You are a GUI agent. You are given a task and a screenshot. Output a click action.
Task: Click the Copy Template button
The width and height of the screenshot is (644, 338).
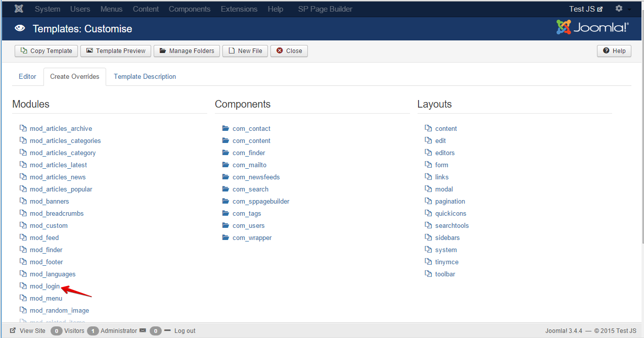[46, 51]
